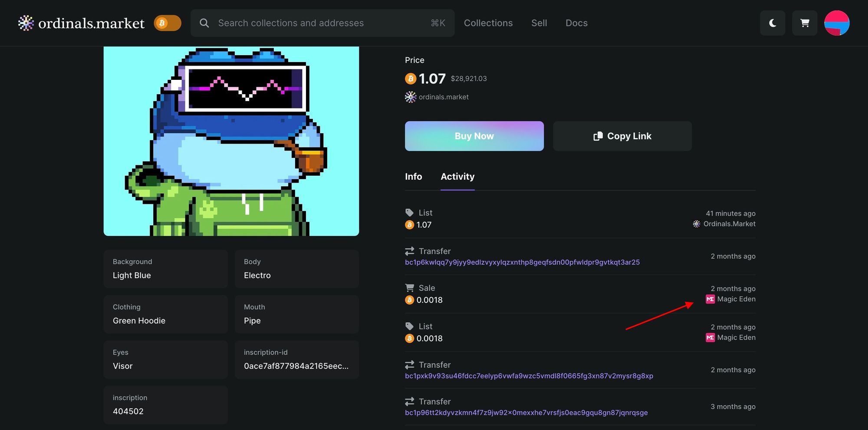This screenshot has height=430, width=868.
Task: Click Sell in the navigation bar
Action: (539, 23)
